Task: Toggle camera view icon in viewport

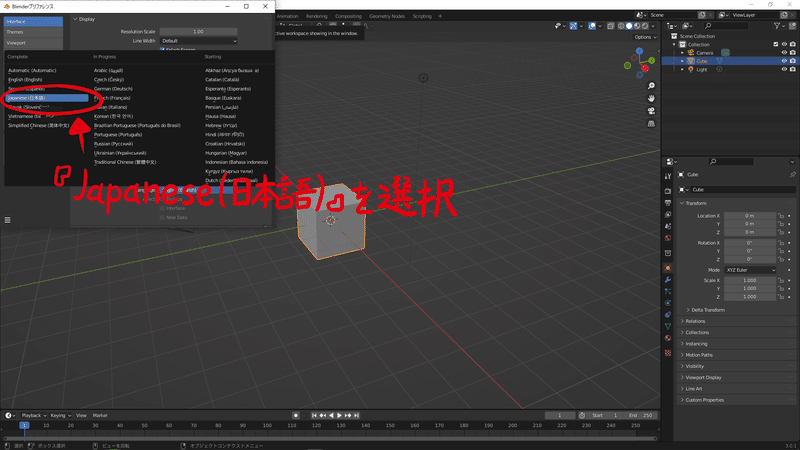Action: click(x=651, y=111)
